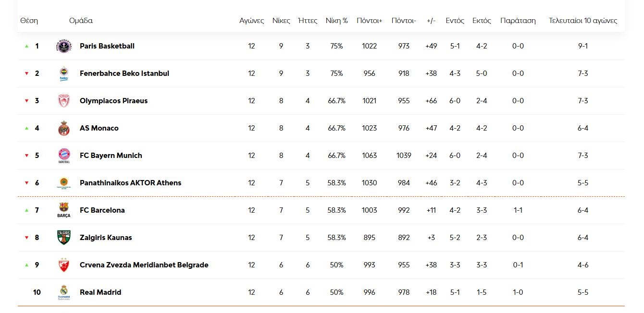Viewport: 644px width, 313px height.
Task: Sort by the Πόντοι+ column header
Action: [369, 21]
